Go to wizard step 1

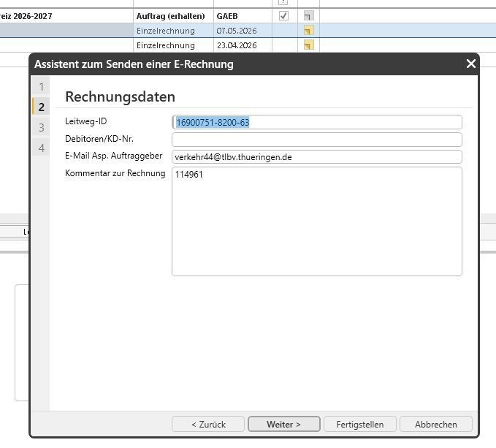[x=42, y=86]
